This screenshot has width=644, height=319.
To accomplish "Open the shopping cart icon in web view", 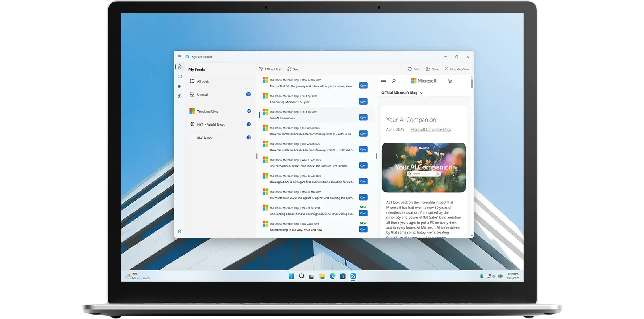I will click(x=450, y=81).
